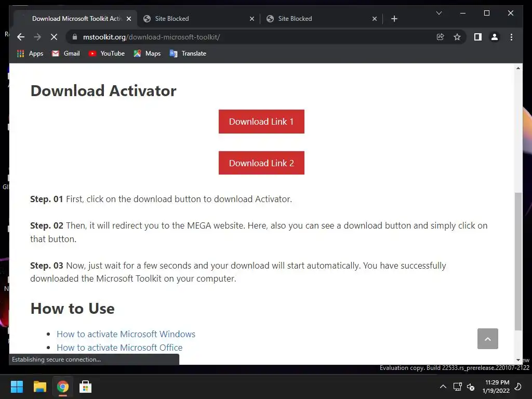Image resolution: width=532 pixels, height=399 pixels.
Task: Open the clock and date panel
Action: [496, 387]
